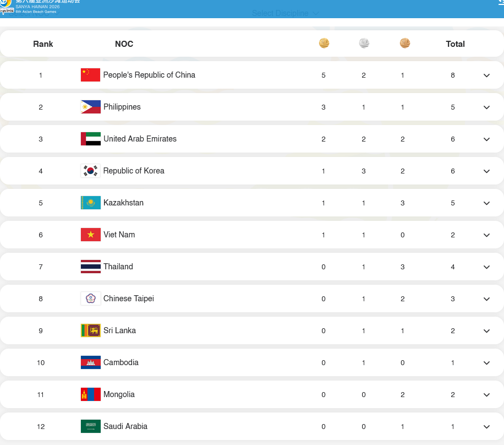This screenshot has height=445, width=504.
Task: Click the Viet Nam country name
Action: 119,235
